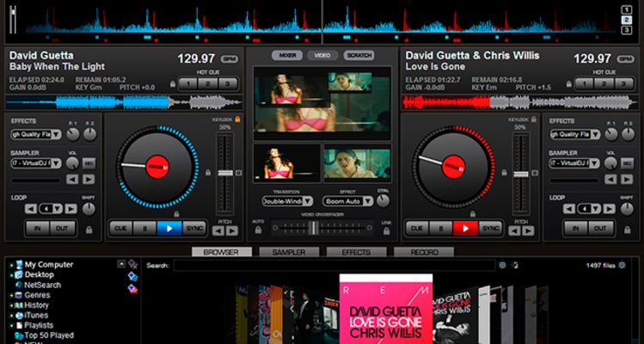This screenshot has width=644, height=344.
Task: Open the SAMPLER tab
Action: [x=289, y=252]
